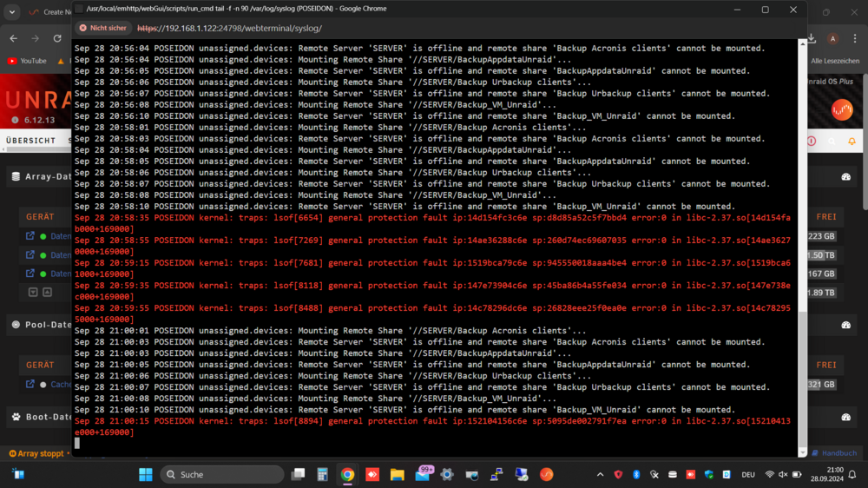Click the Pool-Daten section icon
This screenshot has width=868, height=488.
16,325
